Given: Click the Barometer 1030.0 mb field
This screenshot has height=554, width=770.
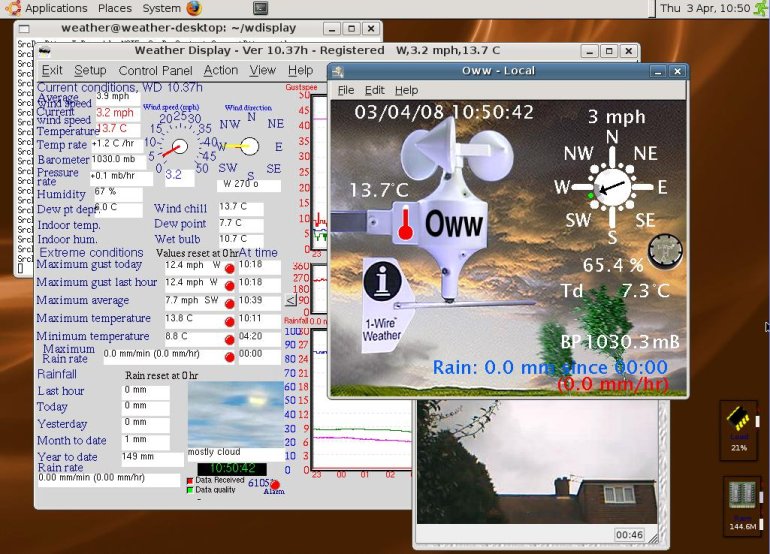Looking at the screenshot, I should point(119,160).
